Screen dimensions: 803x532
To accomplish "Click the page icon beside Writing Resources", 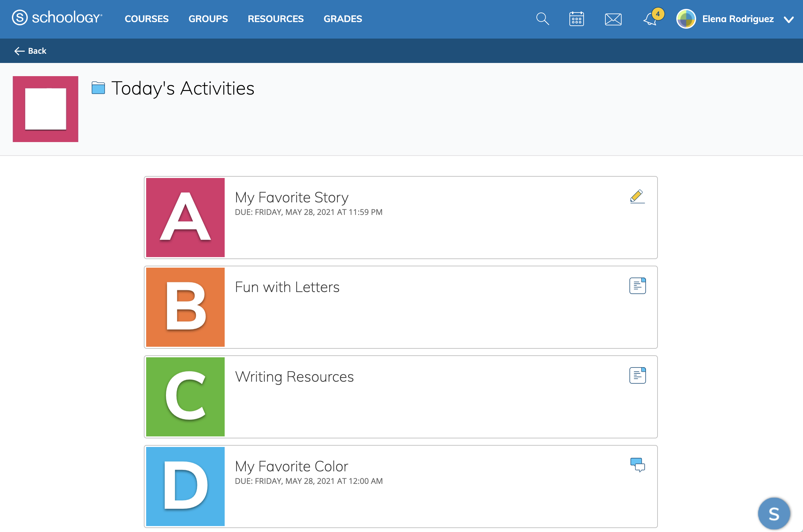I will click(637, 375).
